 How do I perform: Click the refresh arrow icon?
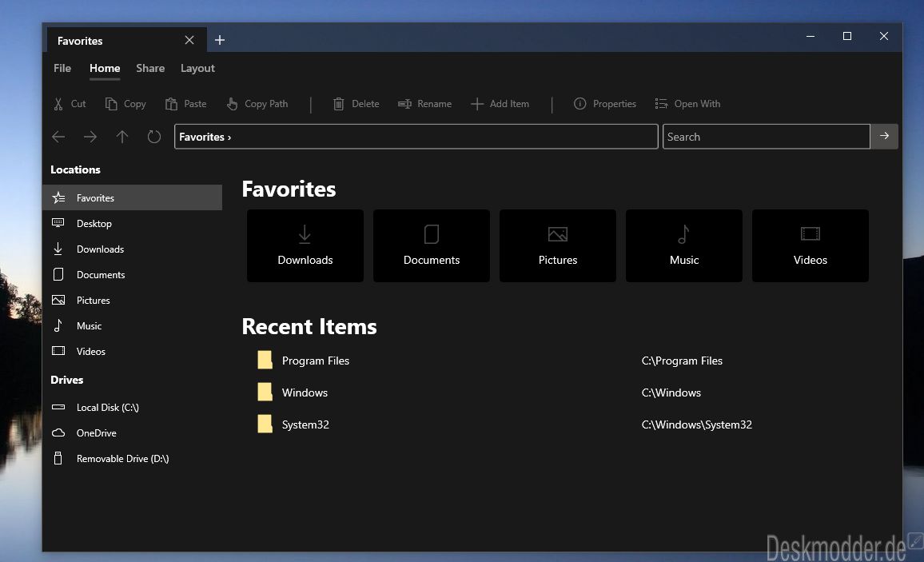coord(154,137)
